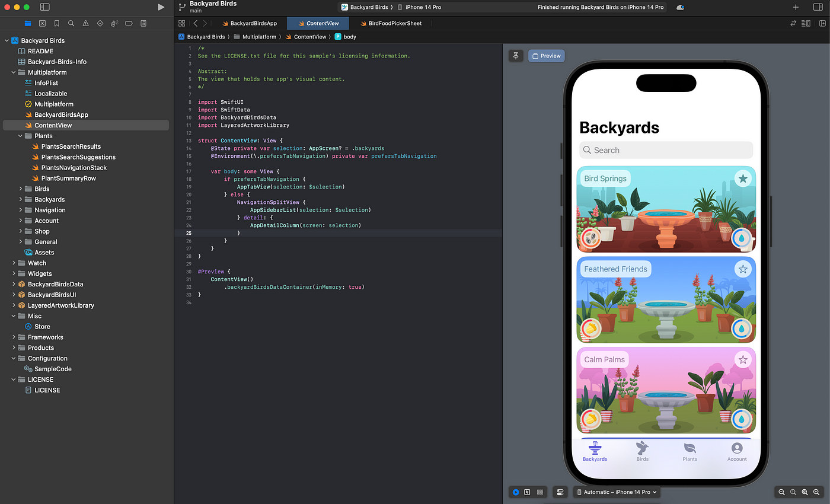Screen dimensions: 830x504
Task: Toggle the navigator sidebar panel
Action: (45, 7)
